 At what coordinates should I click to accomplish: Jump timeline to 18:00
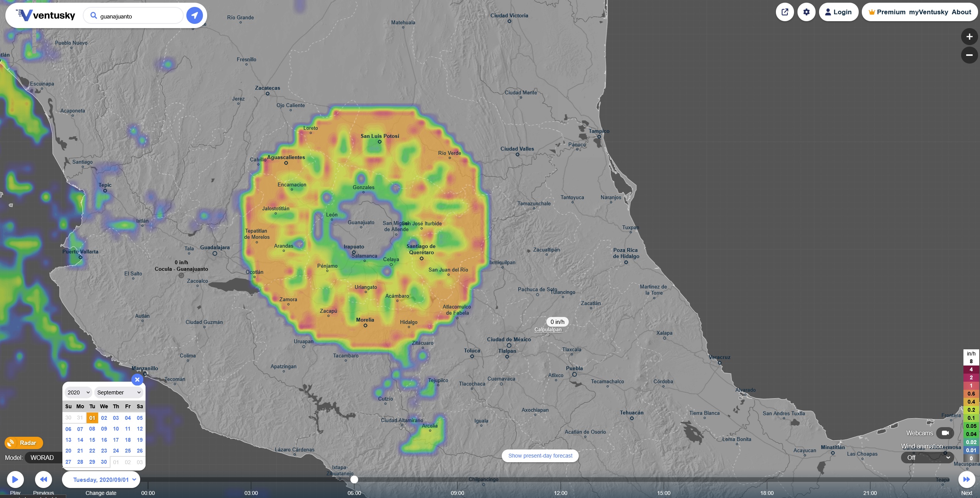(x=767, y=493)
